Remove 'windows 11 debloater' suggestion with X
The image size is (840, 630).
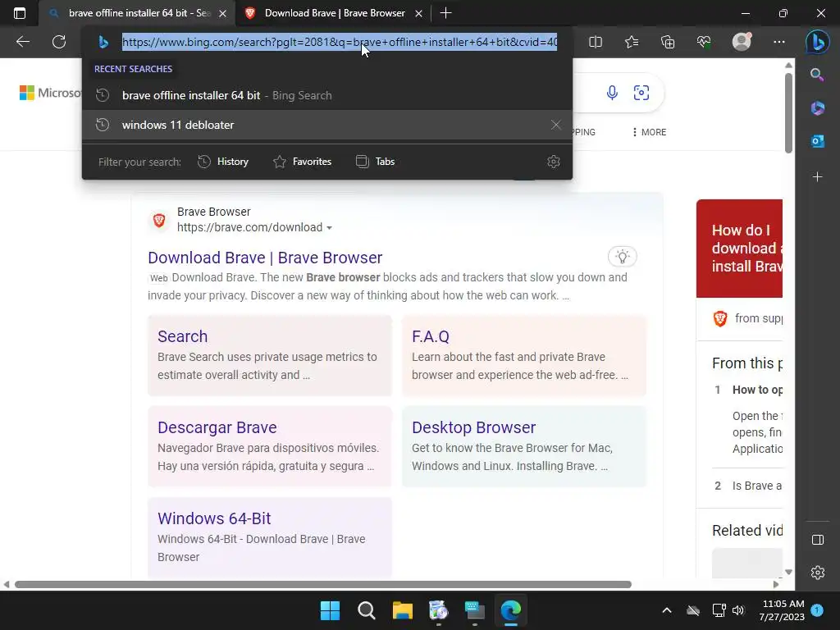pyautogui.click(x=555, y=125)
